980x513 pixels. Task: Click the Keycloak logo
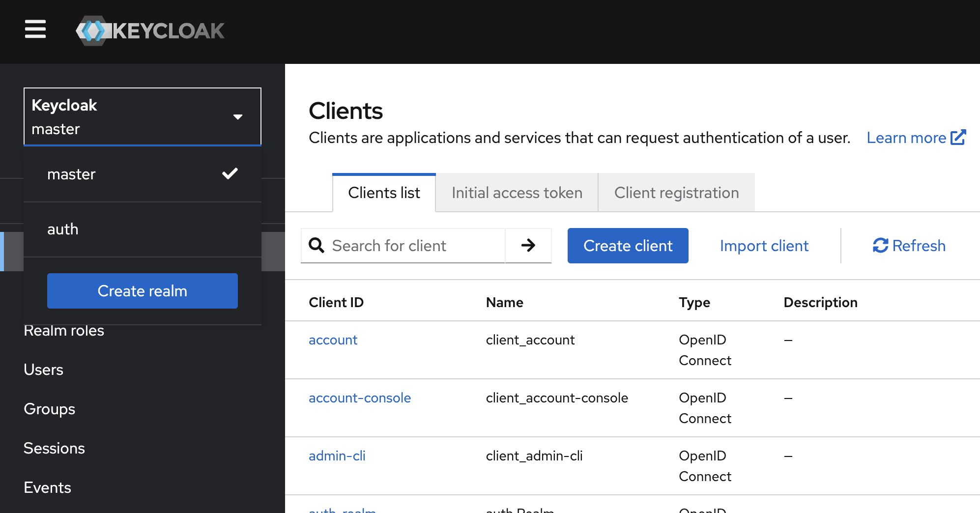click(x=150, y=30)
